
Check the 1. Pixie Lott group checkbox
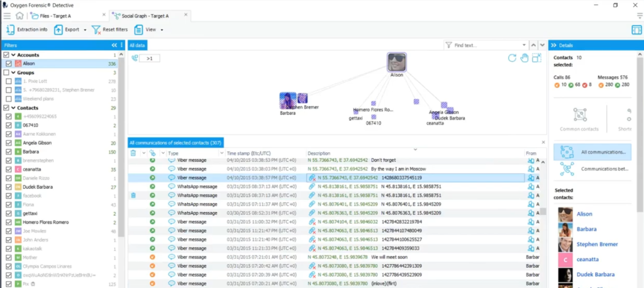click(x=9, y=81)
